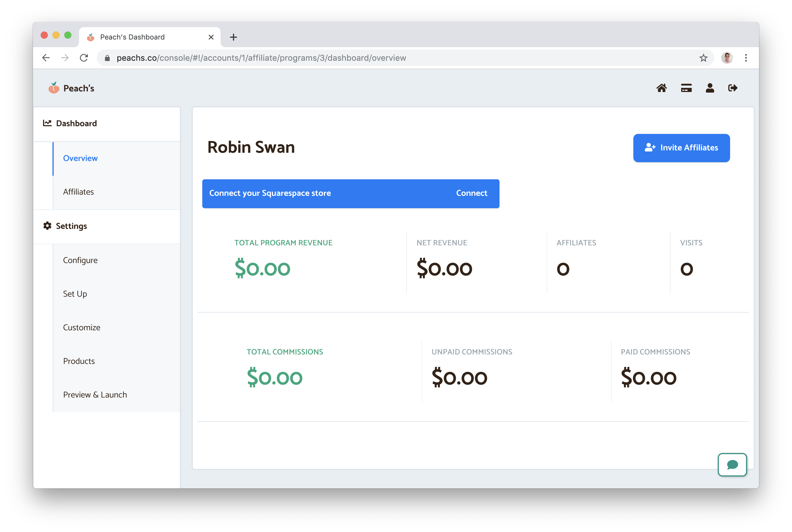
Task: Click the home icon in header
Action: pos(661,88)
